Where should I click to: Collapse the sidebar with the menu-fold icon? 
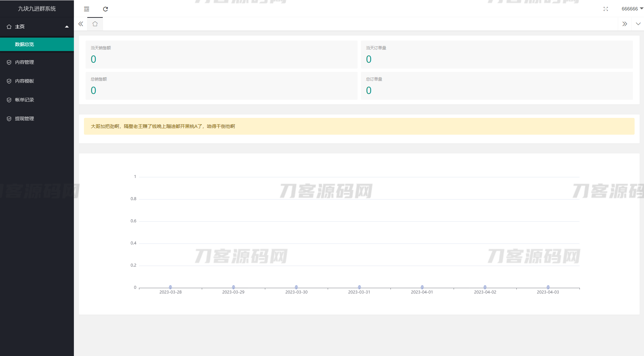87,9
